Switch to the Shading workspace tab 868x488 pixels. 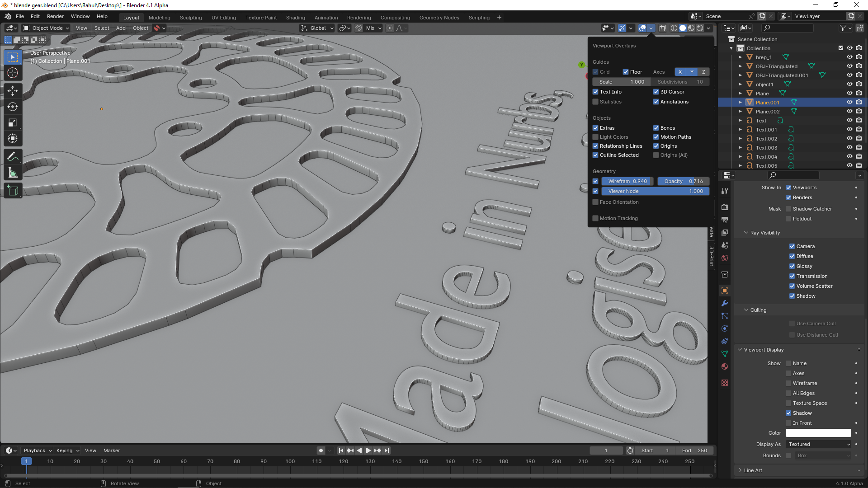click(x=296, y=18)
